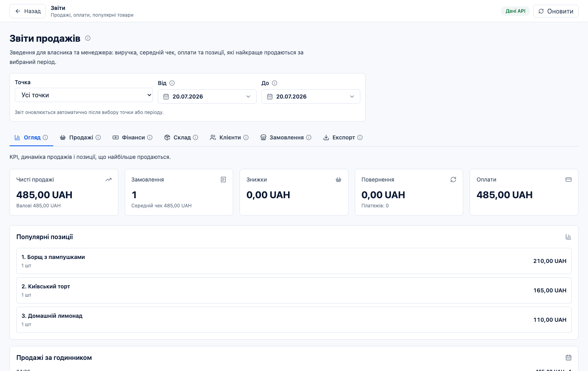Click the info icon next to До label
588x371 pixels.
(x=275, y=83)
